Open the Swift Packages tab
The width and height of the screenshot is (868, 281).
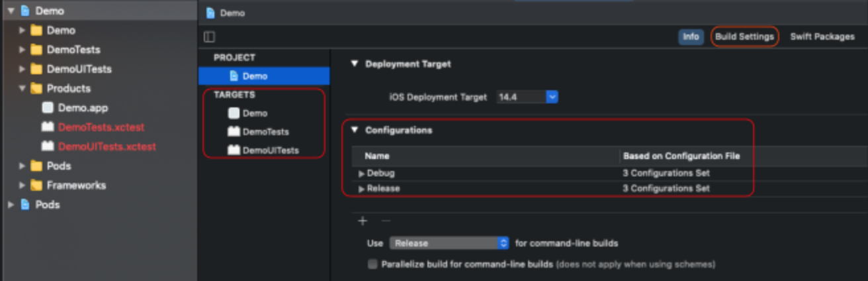(x=822, y=37)
